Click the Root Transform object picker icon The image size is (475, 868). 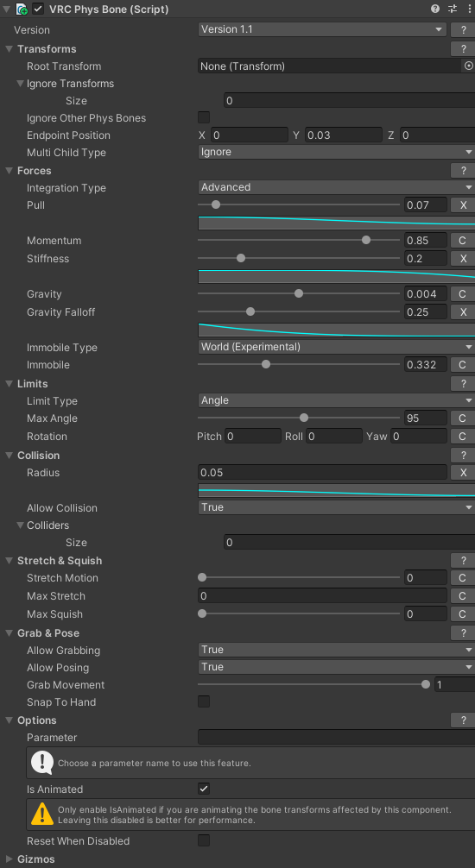pyautogui.click(x=468, y=66)
